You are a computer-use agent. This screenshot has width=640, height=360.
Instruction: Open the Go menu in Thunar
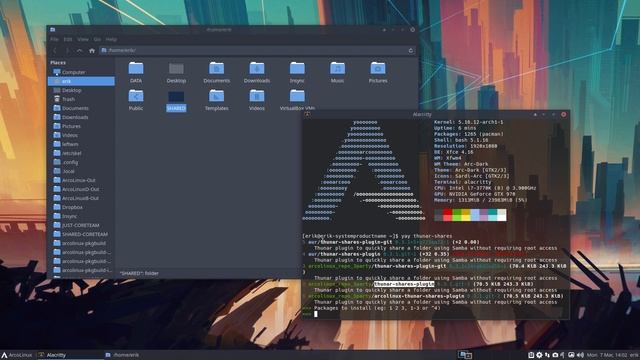pos(97,39)
